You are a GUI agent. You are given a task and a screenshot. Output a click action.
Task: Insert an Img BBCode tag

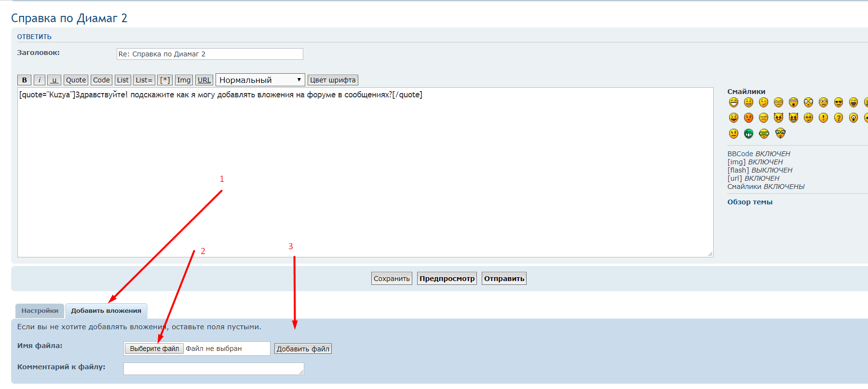pos(184,80)
